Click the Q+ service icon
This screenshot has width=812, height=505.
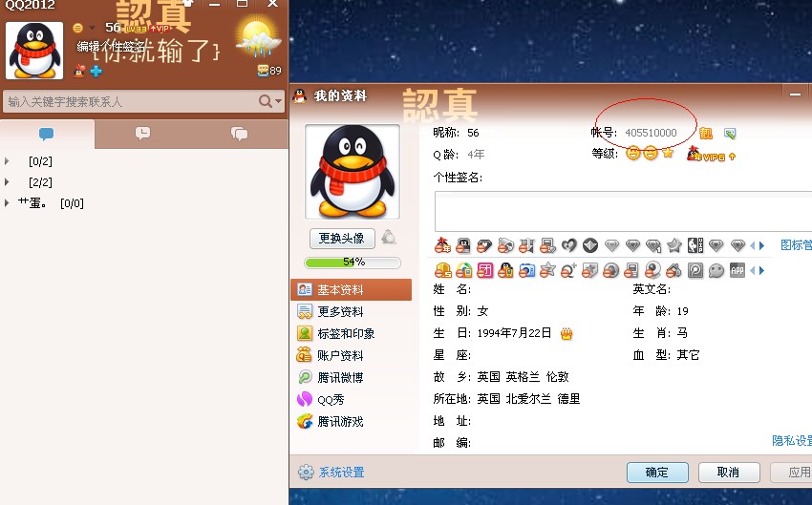pos(568,270)
